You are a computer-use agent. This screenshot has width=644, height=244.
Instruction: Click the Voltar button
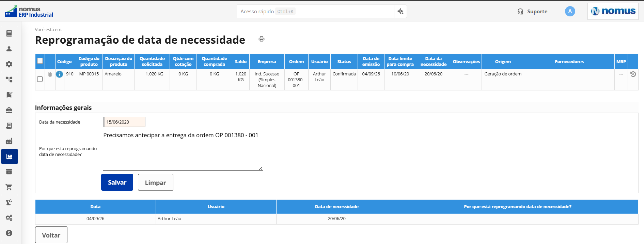[51, 235]
